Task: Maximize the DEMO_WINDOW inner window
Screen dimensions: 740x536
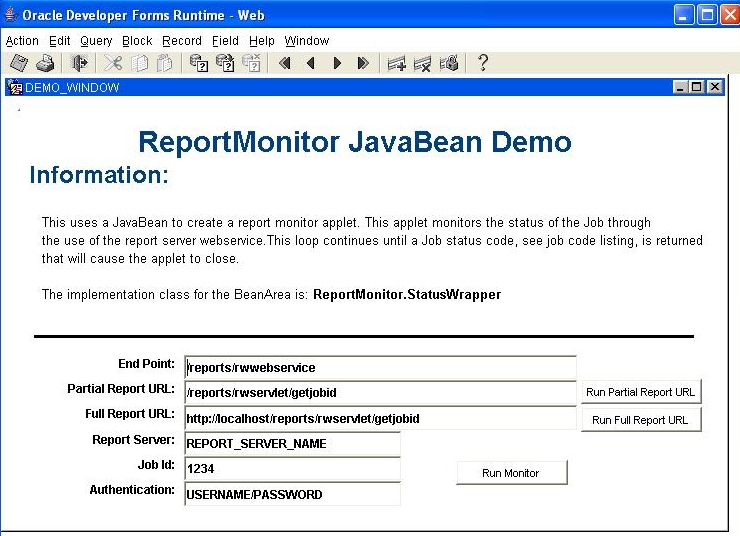Action: click(x=697, y=87)
